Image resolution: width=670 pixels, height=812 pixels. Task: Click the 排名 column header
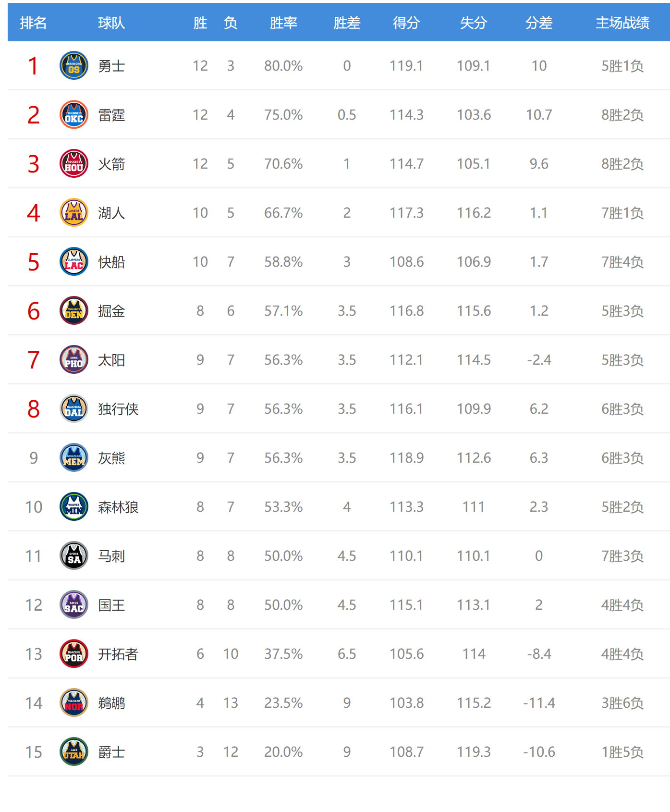pyautogui.click(x=33, y=23)
